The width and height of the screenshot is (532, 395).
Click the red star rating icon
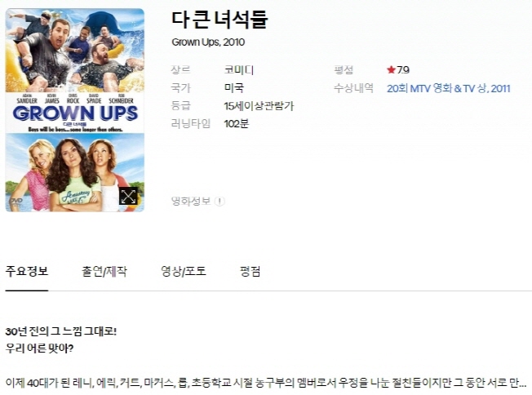click(391, 69)
